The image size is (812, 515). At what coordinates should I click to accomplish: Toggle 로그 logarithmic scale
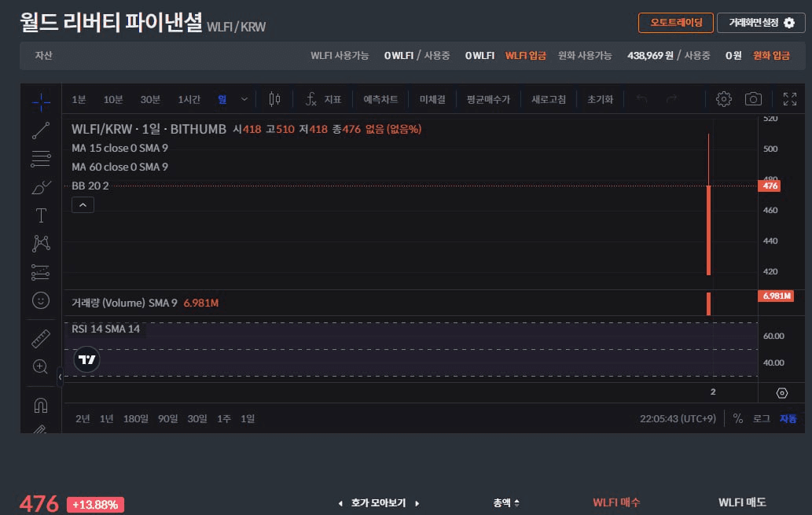click(761, 418)
